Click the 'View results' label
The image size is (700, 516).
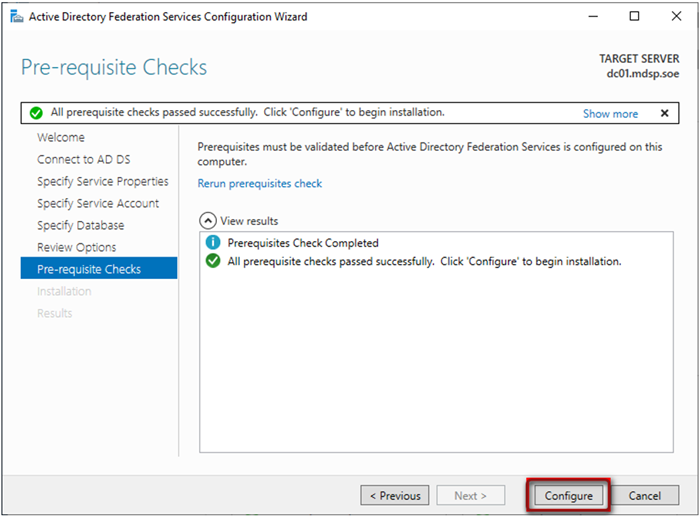[249, 221]
